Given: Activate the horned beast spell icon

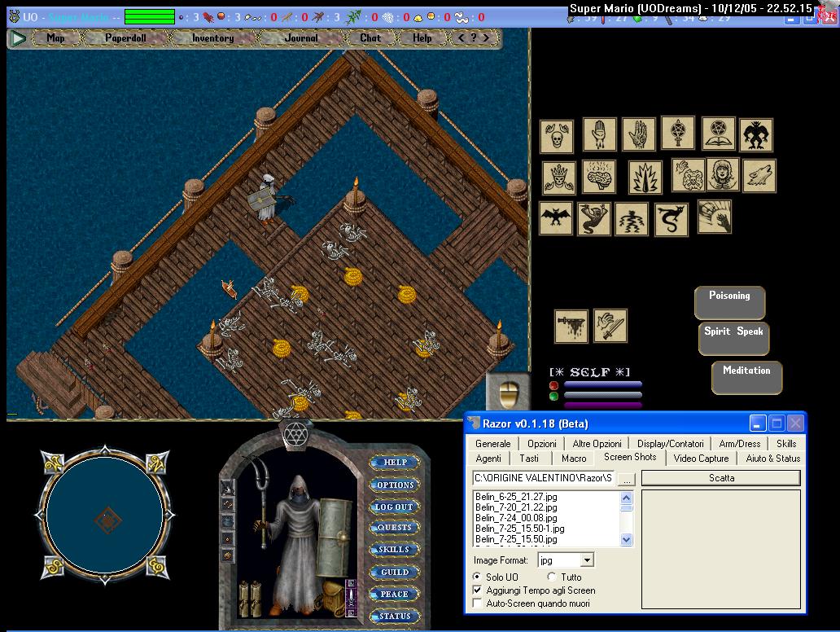Looking at the screenshot, I should (x=756, y=134).
